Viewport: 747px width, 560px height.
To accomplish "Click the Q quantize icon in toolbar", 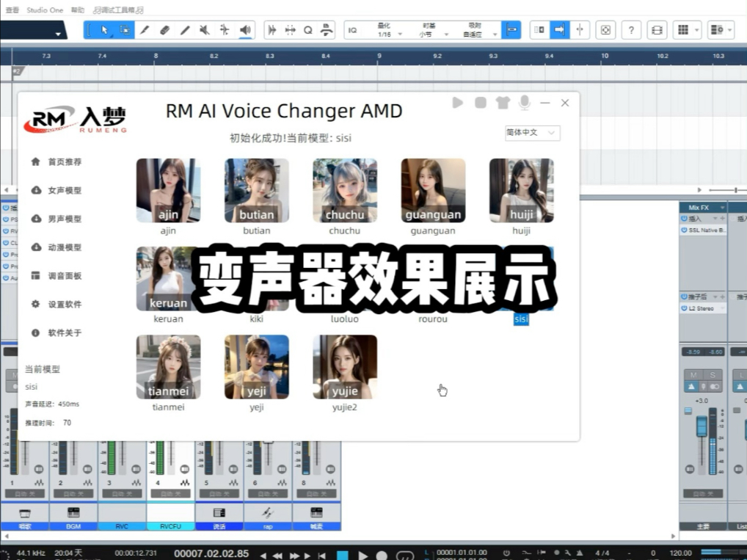I will [307, 30].
